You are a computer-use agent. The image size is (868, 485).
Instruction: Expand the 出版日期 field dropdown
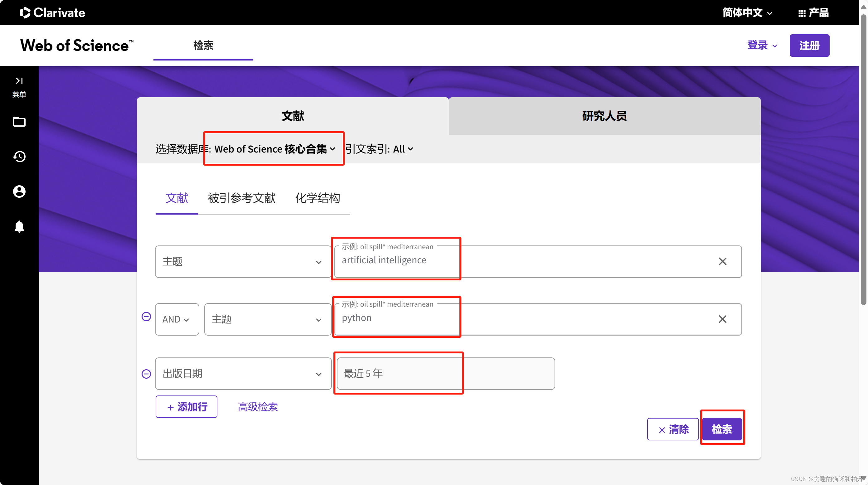point(243,374)
